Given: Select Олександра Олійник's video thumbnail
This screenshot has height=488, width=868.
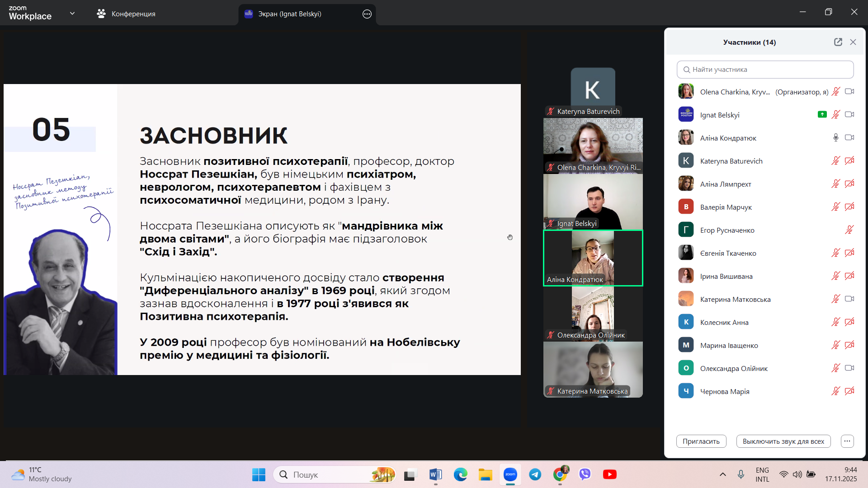Looking at the screenshot, I should (593, 313).
